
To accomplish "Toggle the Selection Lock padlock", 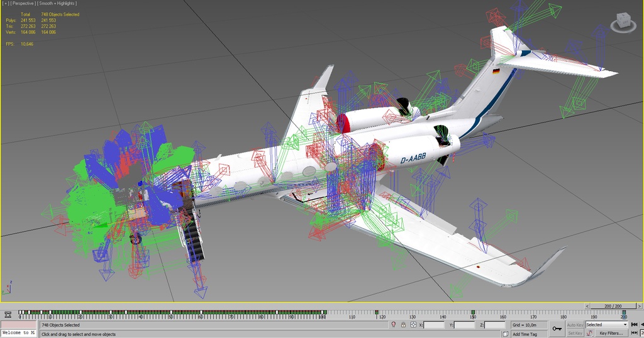I will tap(403, 325).
